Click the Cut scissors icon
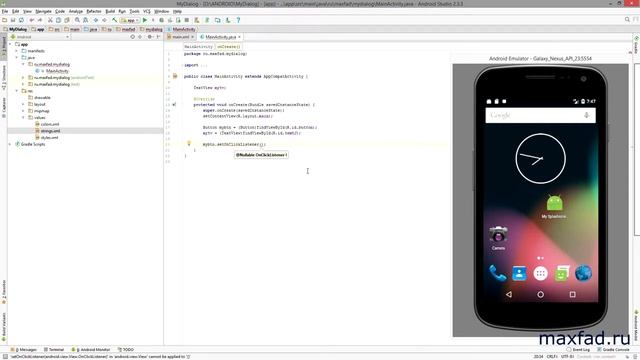This screenshot has height=360, width=640. (x=50, y=20)
